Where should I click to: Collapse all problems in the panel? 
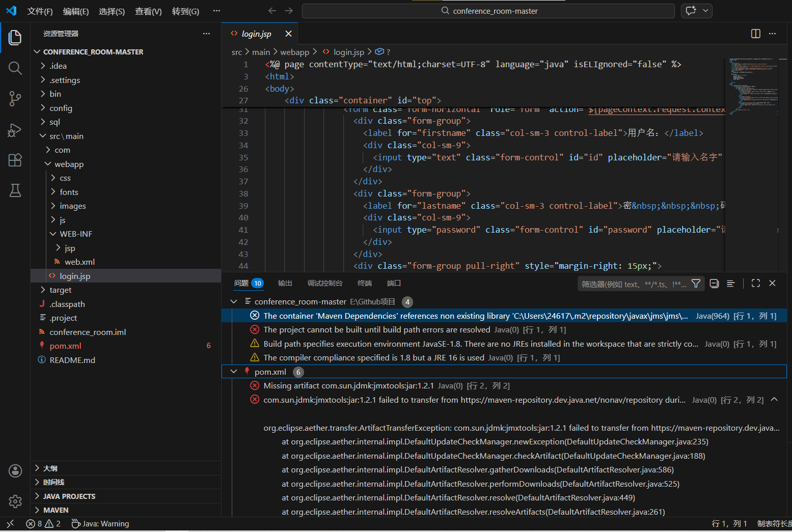714,284
